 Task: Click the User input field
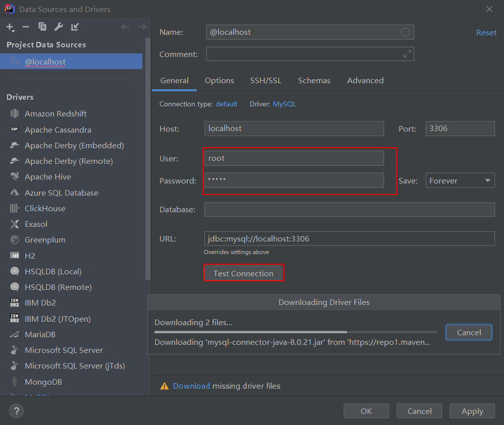click(294, 158)
